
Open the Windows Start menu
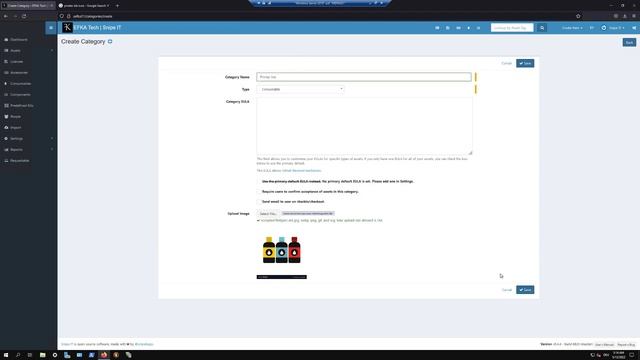pyautogui.click(x=6, y=355)
